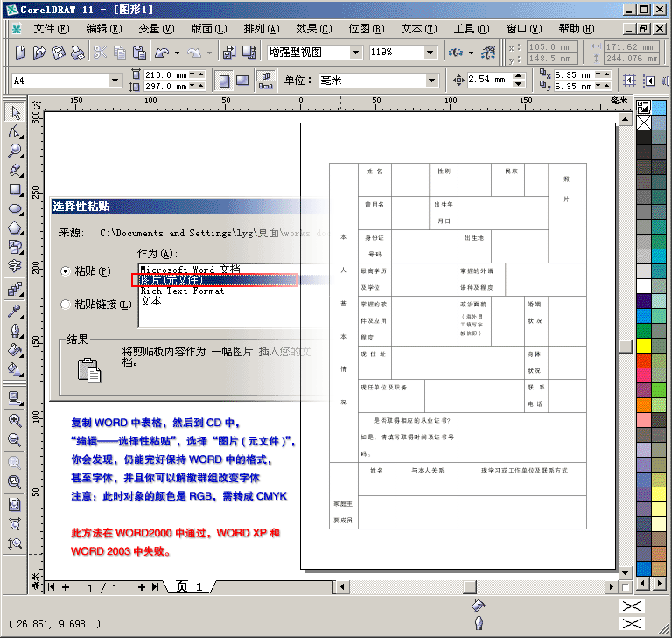Open the 文件(F) menu
This screenshot has width=672, height=638.
[x=52, y=29]
